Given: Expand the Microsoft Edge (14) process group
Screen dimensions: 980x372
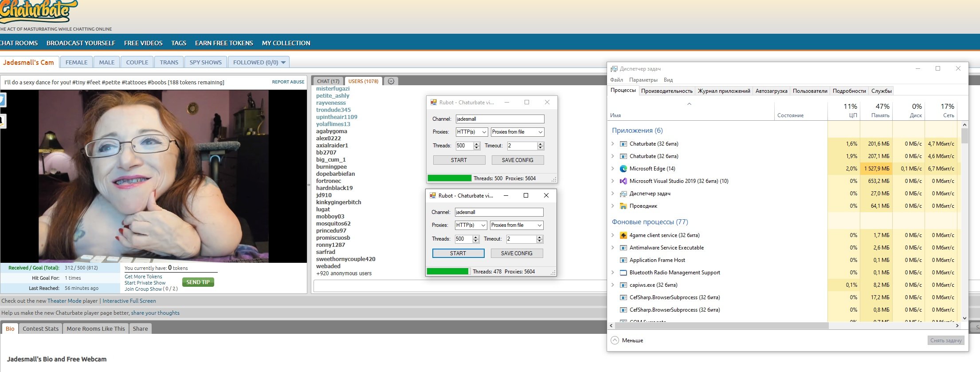Looking at the screenshot, I should (x=613, y=169).
